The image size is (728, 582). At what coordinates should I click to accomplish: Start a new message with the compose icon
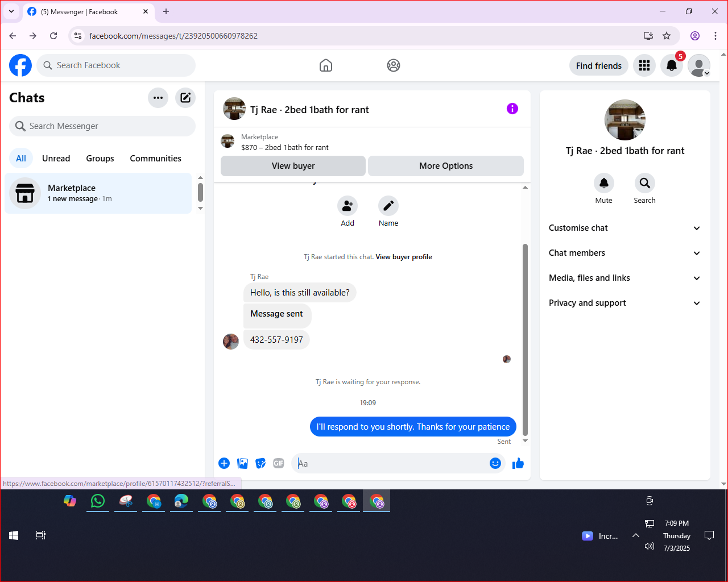tap(185, 98)
